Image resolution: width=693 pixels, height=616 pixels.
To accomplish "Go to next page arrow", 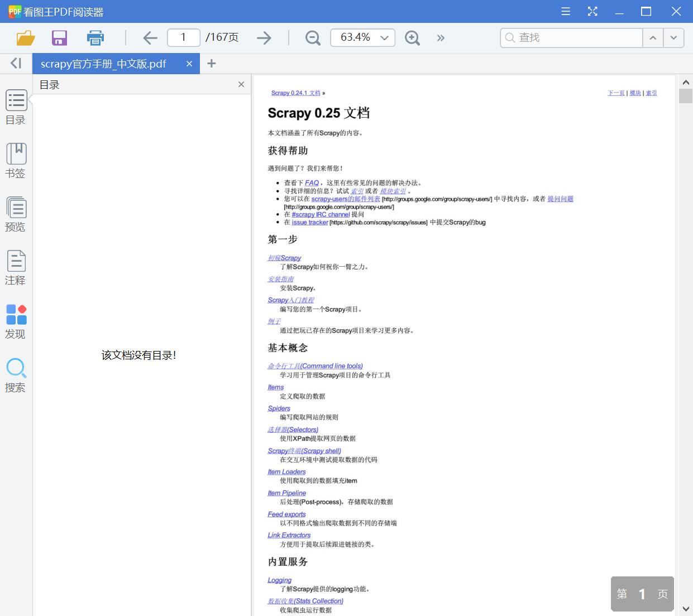I will [264, 38].
